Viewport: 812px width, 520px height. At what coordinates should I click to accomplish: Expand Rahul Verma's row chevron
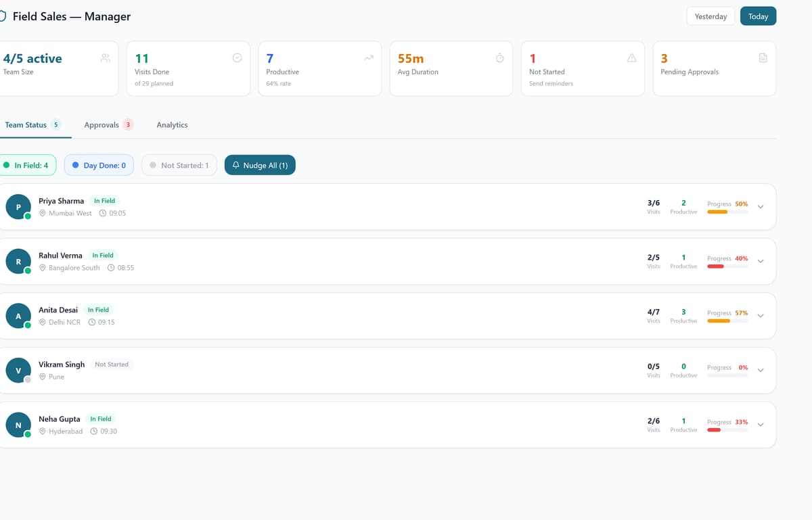pos(761,261)
